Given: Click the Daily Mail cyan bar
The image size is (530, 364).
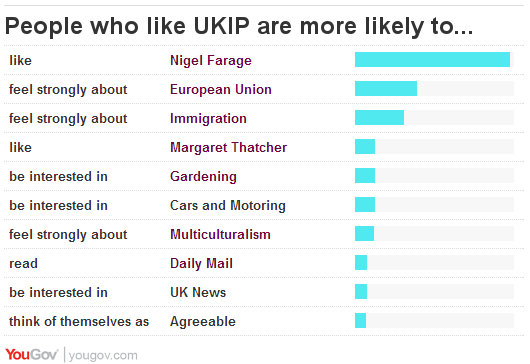Looking at the screenshot, I should 361,263.
